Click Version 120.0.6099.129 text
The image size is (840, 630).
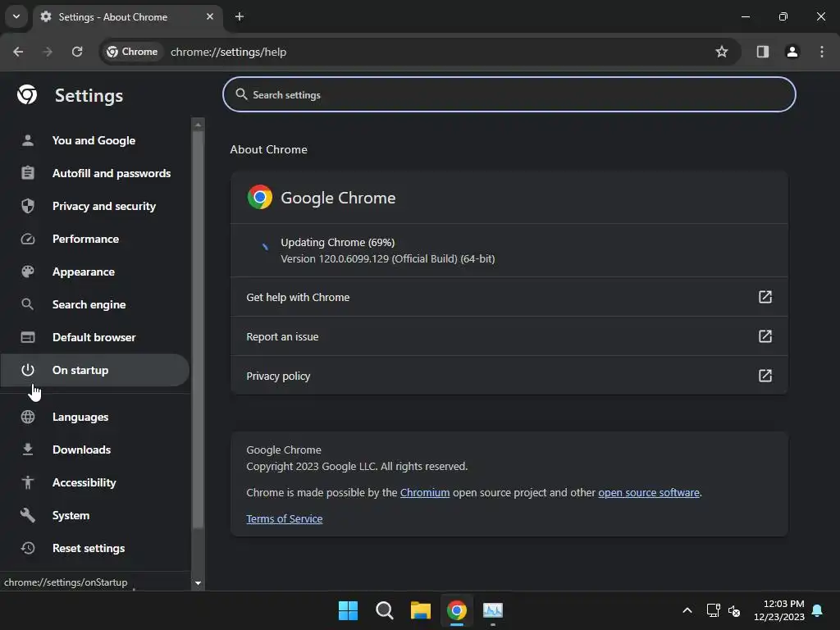click(x=388, y=258)
